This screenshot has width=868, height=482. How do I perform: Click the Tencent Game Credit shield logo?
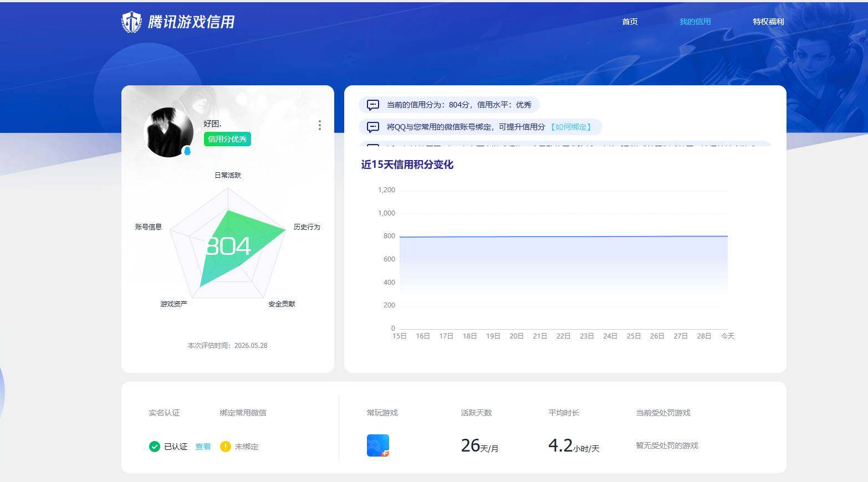click(x=131, y=22)
